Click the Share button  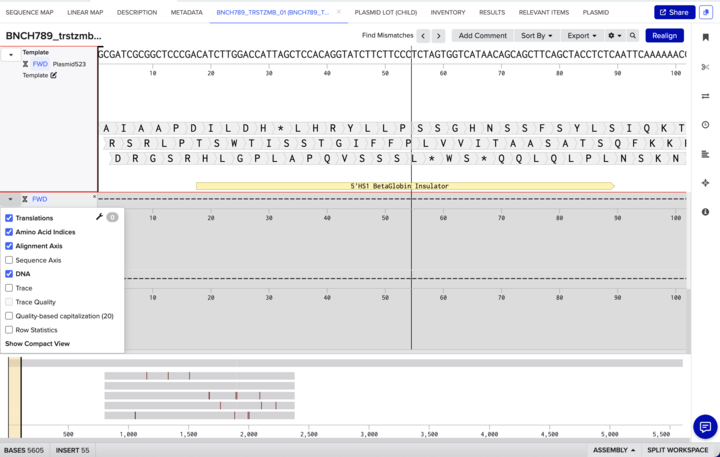[x=674, y=12]
